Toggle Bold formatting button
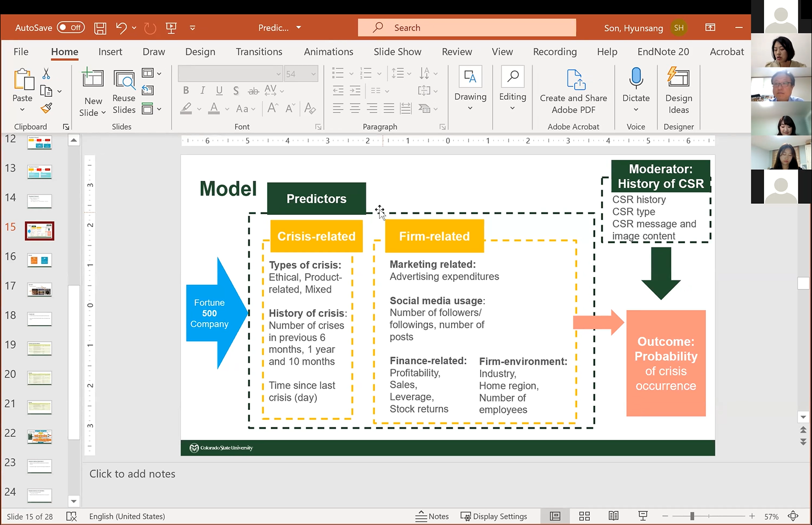The image size is (812, 525). (x=186, y=91)
